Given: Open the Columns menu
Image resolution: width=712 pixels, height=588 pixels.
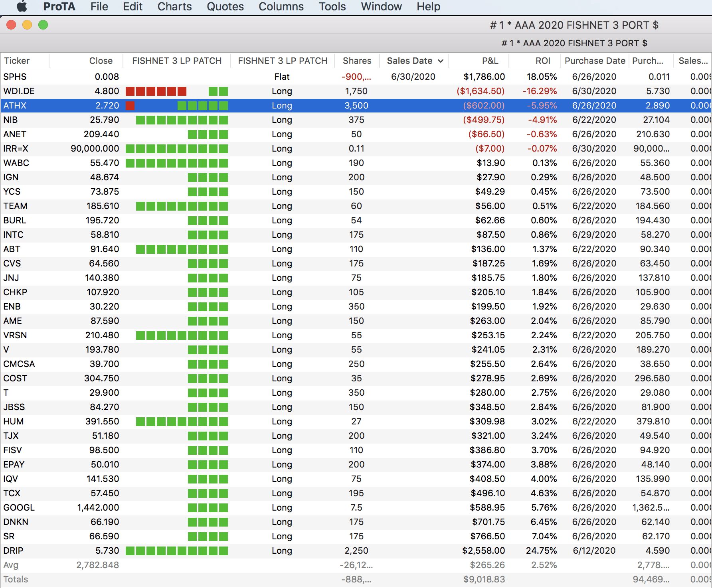Looking at the screenshot, I should (281, 6).
